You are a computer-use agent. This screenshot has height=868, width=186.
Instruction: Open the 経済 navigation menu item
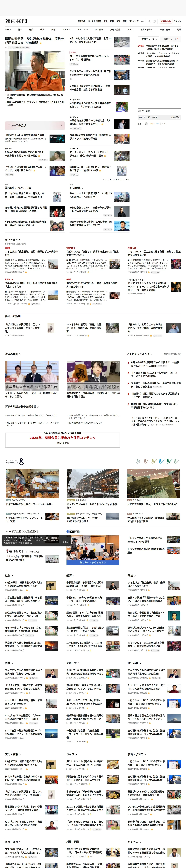coord(31,30)
